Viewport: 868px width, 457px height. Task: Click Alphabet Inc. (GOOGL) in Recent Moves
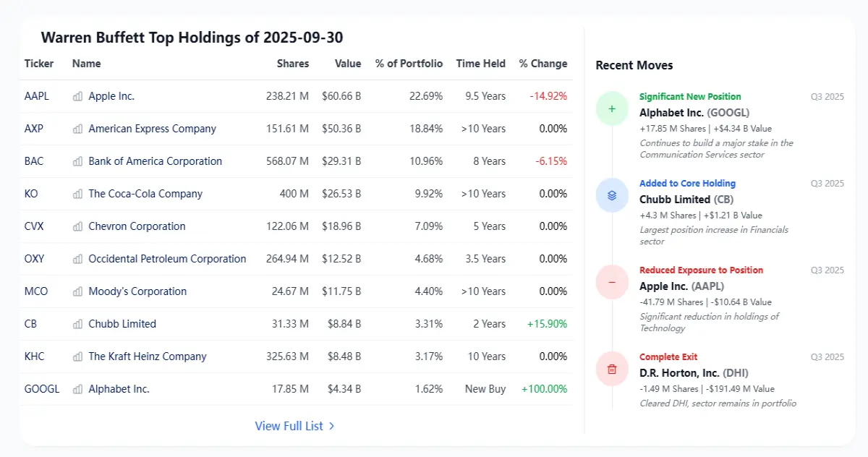tap(694, 113)
